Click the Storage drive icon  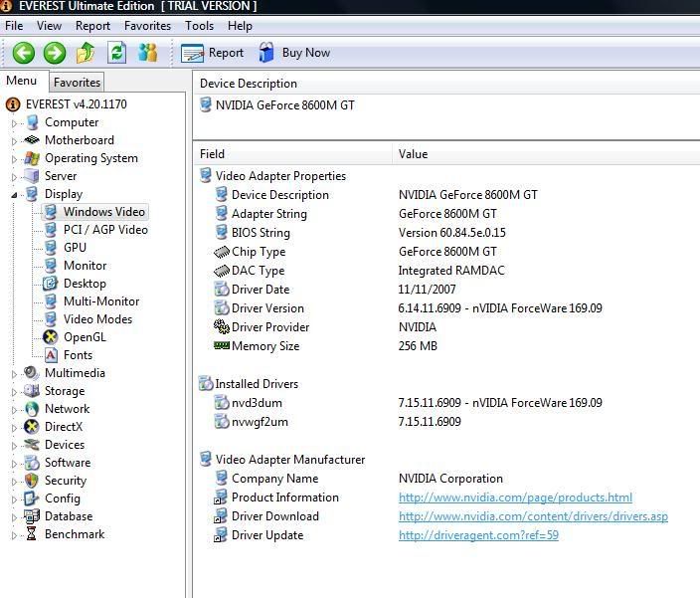31,391
